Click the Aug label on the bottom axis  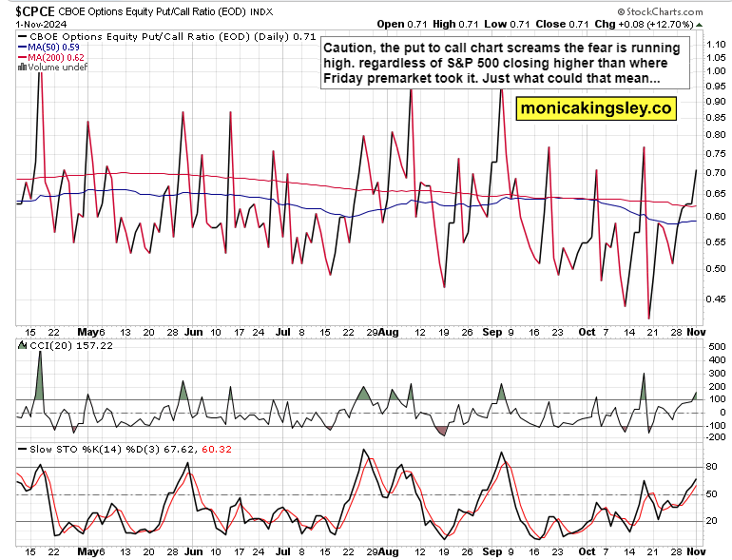pos(388,550)
